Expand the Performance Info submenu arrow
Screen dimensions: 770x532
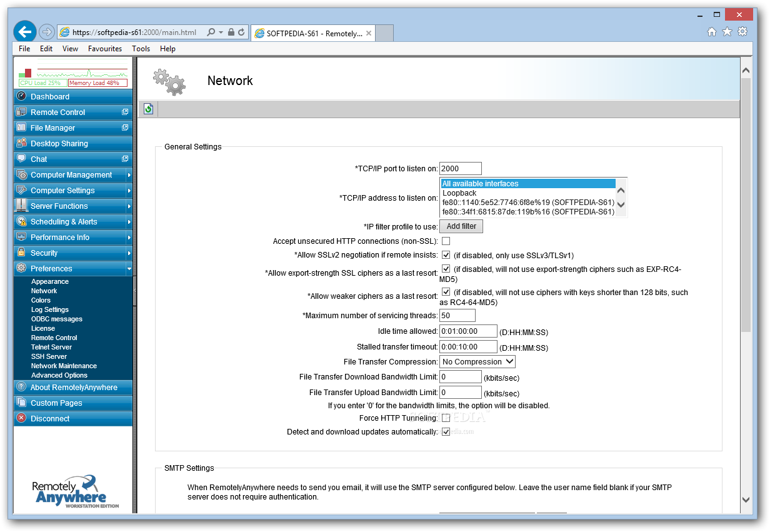pos(129,238)
